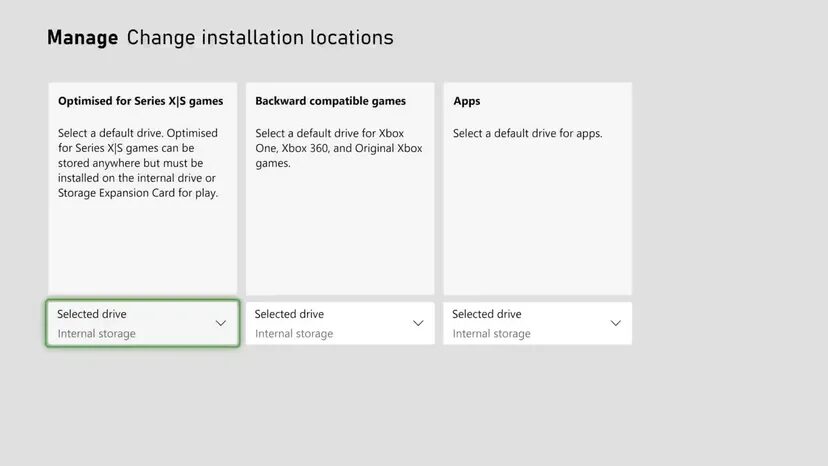Screen dimensions: 828x466
Task: Click the Manage title text
Action: pos(82,38)
